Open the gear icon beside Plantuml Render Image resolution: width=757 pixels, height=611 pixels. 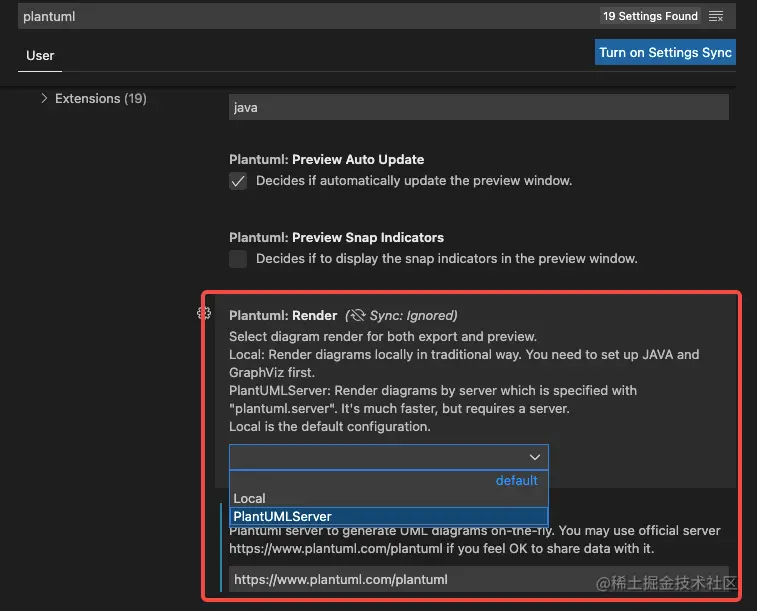pos(204,313)
